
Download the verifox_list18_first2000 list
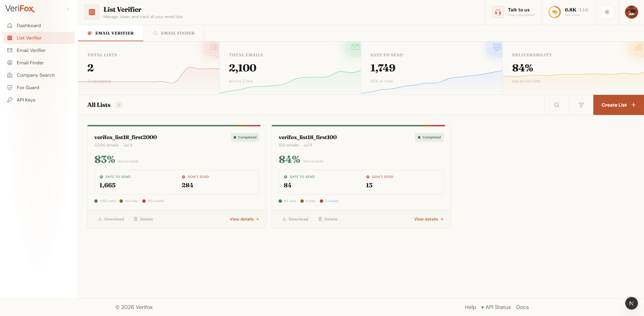pyautogui.click(x=111, y=219)
